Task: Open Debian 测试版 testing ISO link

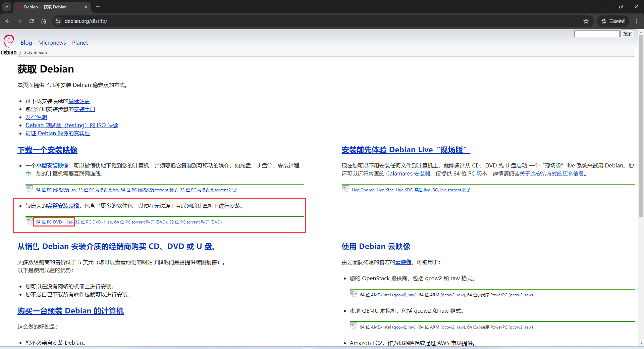Action: point(72,125)
